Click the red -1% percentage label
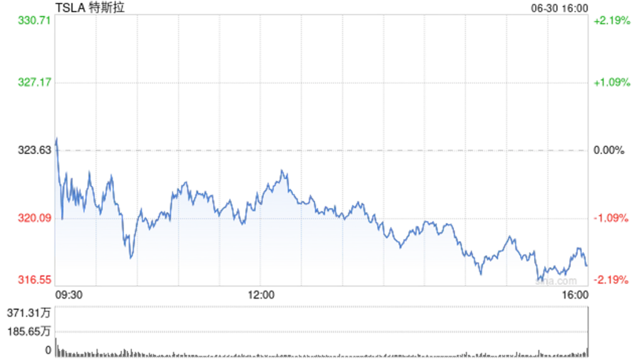644x362 pixels. [611, 218]
